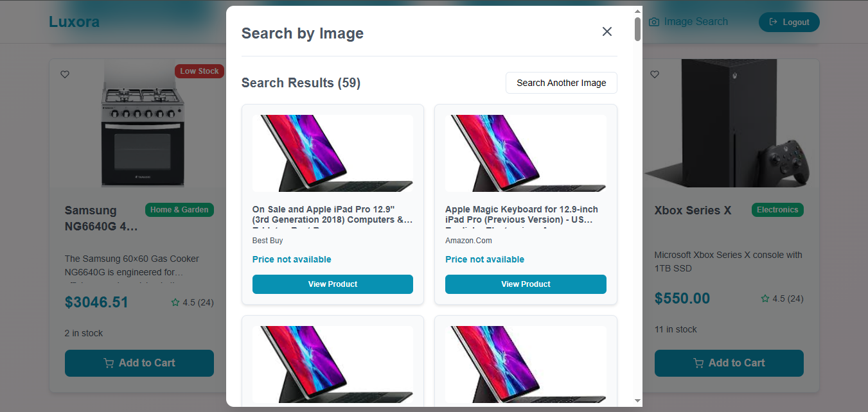Click the iPad Pro thumbnail from Best Buy

click(x=332, y=153)
